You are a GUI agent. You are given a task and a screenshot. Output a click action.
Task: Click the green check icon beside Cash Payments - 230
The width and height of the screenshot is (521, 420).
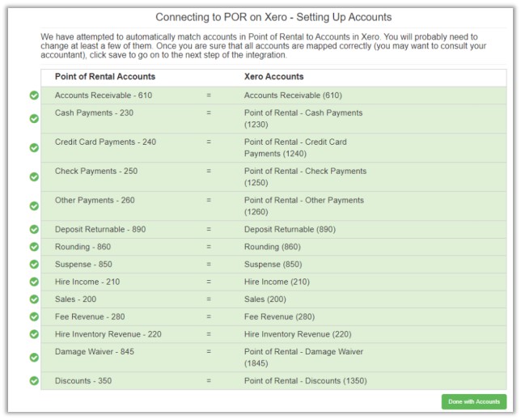pos(34,119)
